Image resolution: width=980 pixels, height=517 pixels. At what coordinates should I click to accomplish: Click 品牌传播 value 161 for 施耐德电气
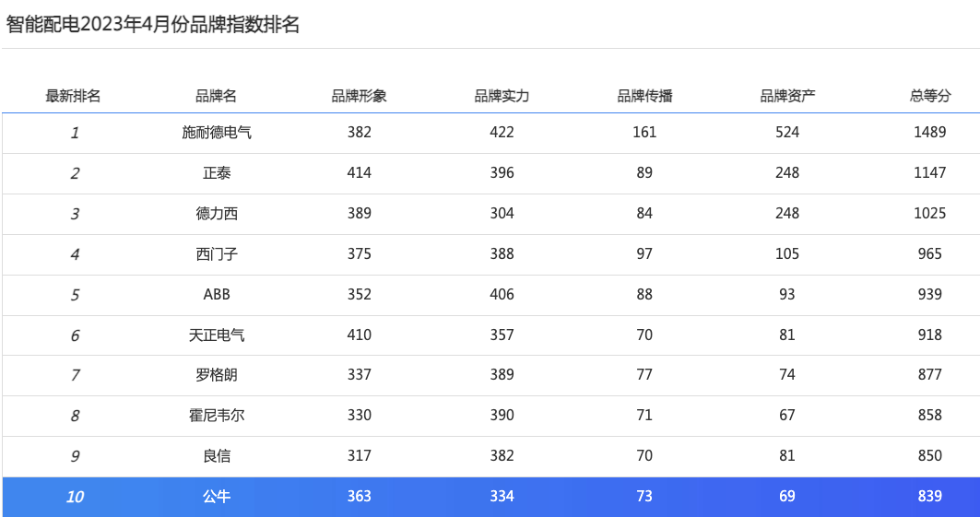(644, 133)
